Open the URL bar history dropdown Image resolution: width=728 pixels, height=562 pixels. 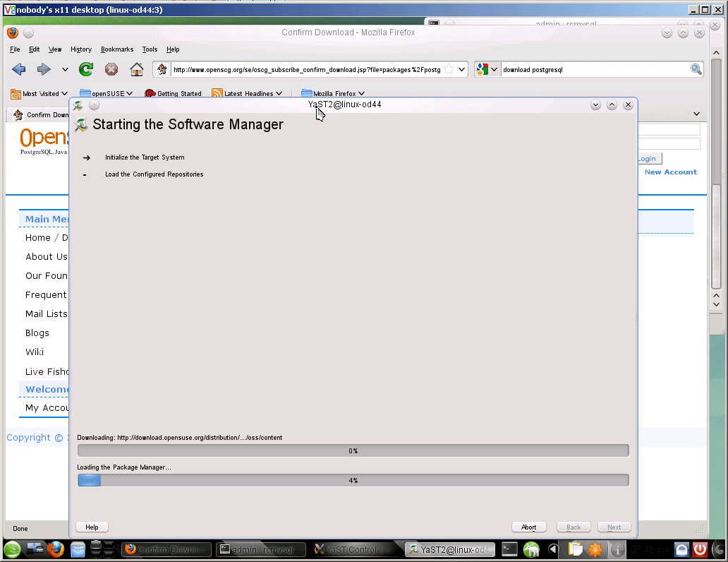461,69
